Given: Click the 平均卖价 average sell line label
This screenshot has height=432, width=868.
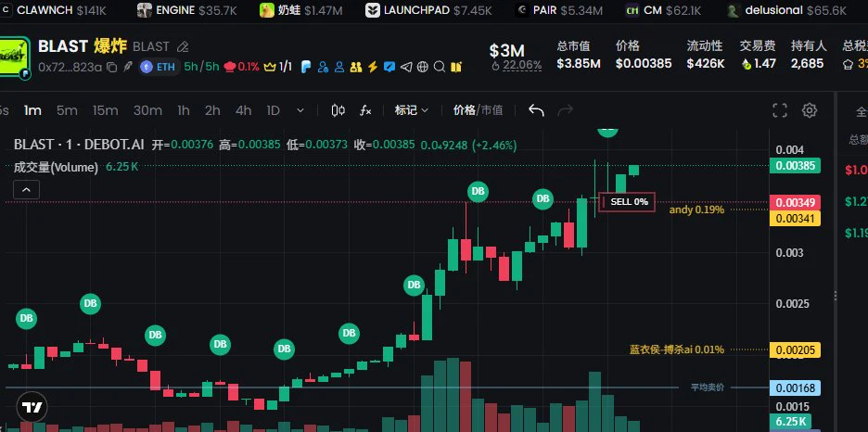Looking at the screenshot, I should [x=707, y=388].
